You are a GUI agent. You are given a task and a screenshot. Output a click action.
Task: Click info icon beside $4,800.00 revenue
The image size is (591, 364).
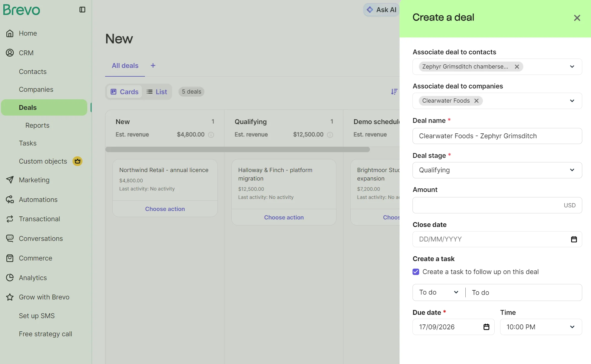click(211, 135)
